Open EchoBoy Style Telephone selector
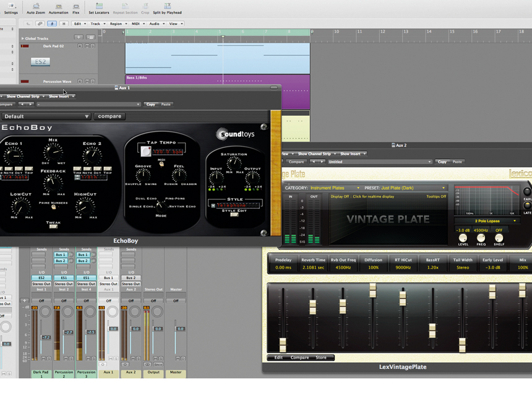Image resolution: width=532 pixels, height=395 pixels. [x=235, y=206]
